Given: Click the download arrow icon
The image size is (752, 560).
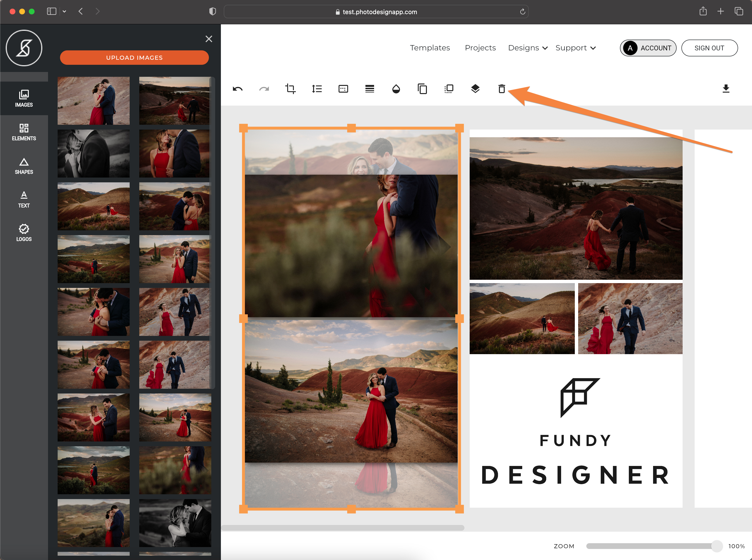Looking at the screenshot, I should [726, 89].
